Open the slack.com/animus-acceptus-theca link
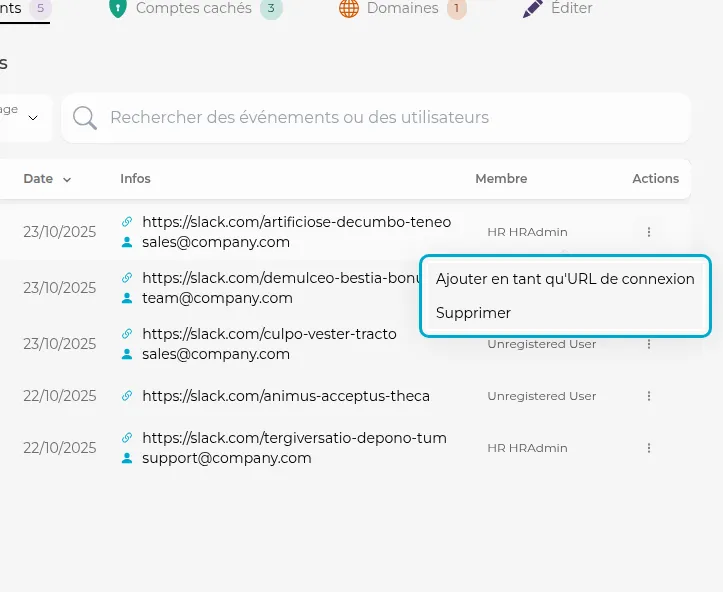This screenshot has height=592, width=723. 286,396
